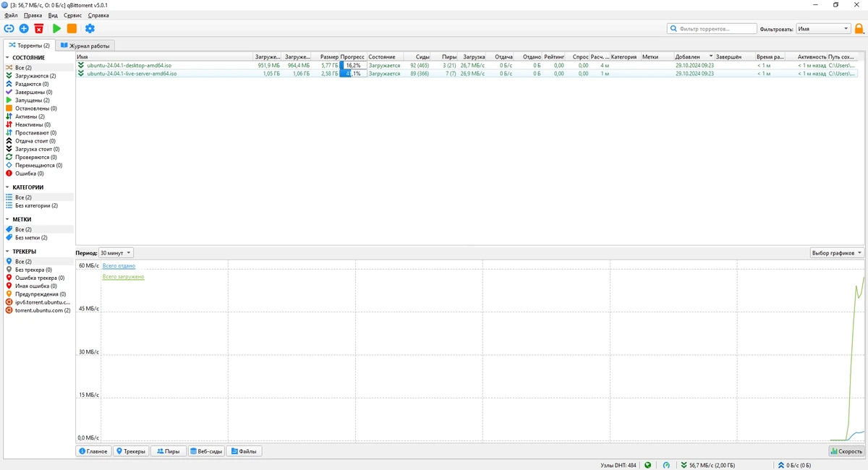Open settings via the blue gear icon
The image size is (868, 470).
(x=90, y=28)
